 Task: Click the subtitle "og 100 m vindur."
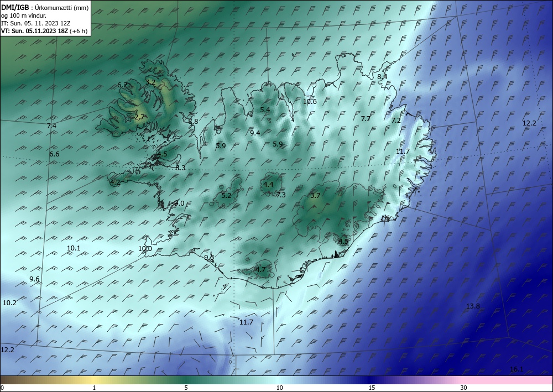[24, 15]
